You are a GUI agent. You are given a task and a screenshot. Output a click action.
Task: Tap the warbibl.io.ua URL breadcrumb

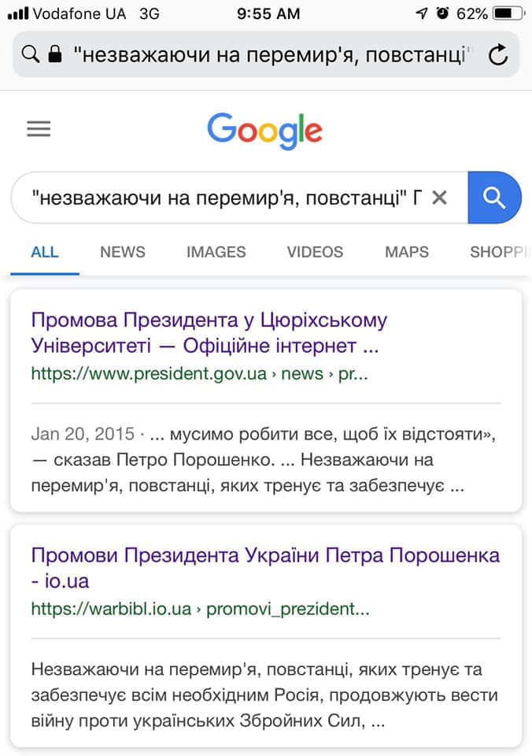[x=200, y=608]
